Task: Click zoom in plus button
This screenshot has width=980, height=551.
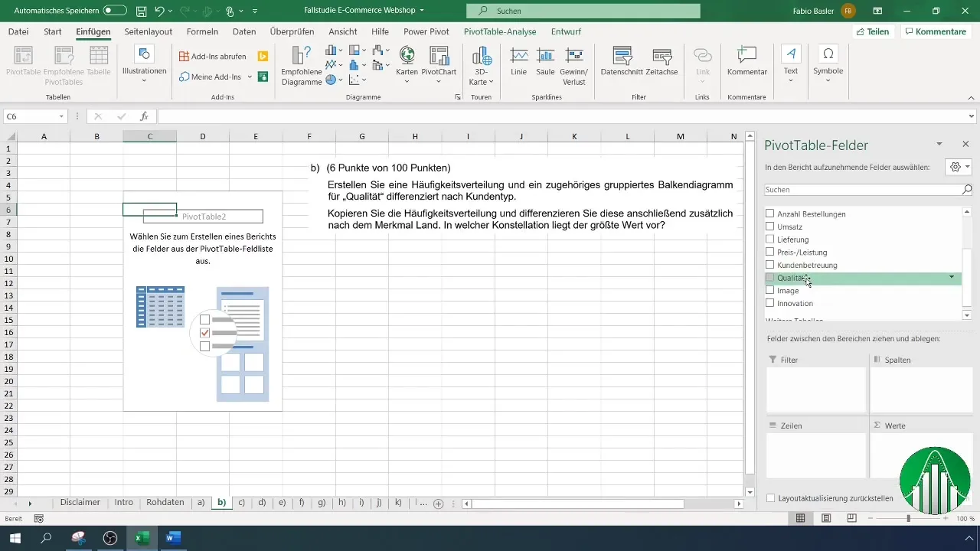Action: tap(947, 518)
